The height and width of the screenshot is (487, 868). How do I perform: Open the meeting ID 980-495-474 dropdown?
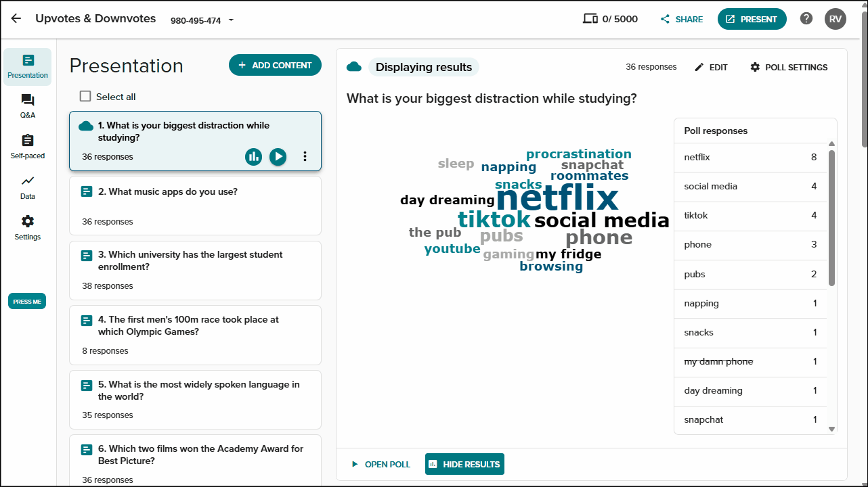coord(202,20)
